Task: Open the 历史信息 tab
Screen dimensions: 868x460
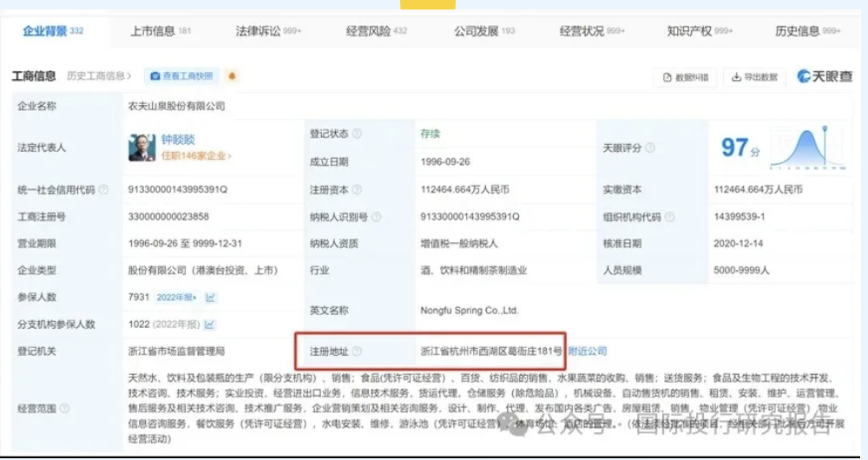Action: click(x=807, y=31)
